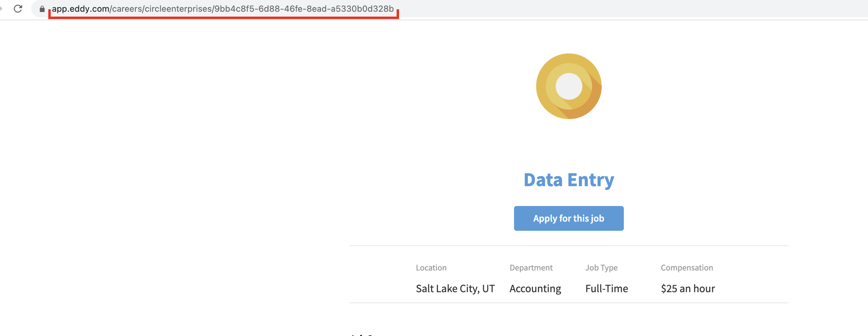Click the careers segment of the URL
This screenshot has height=336, width=868.
(x=127, y=9)
